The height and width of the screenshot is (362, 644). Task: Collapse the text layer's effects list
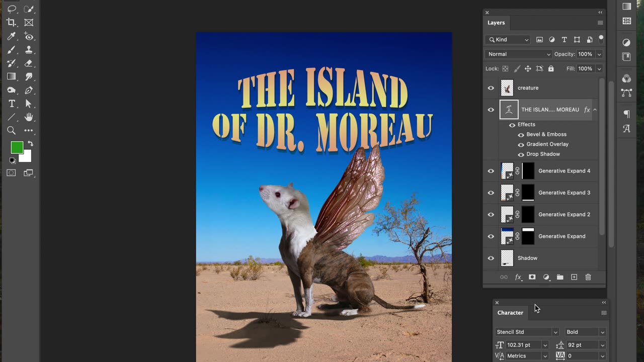[595, 110]
